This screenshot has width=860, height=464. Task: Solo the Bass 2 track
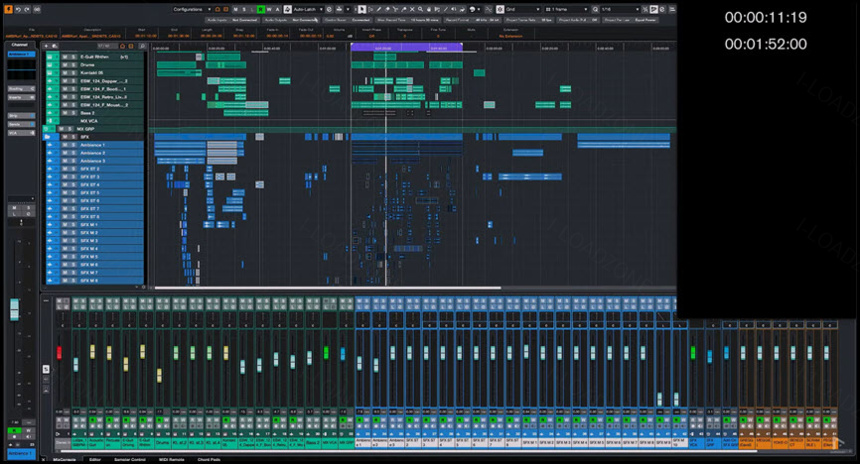point(73,112)
